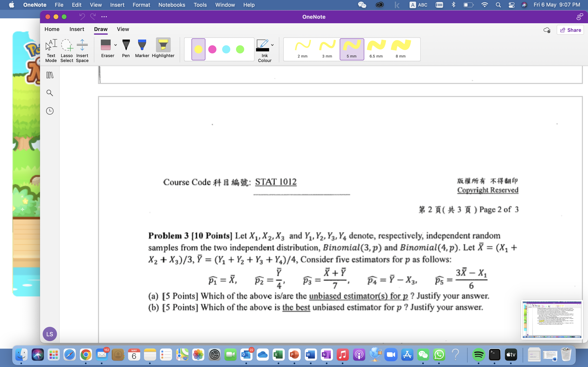Open search from the sidebar
588x367 pixels.
click(x=50, y=93)
